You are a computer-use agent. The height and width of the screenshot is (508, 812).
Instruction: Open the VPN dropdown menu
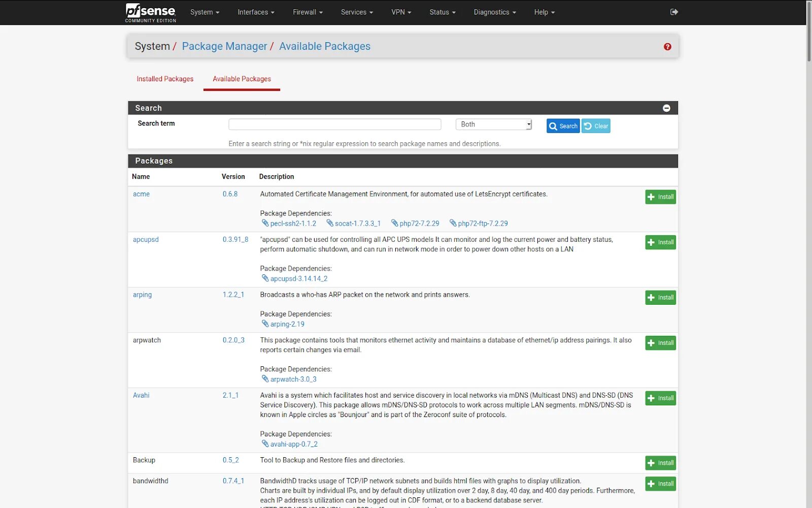401,12
